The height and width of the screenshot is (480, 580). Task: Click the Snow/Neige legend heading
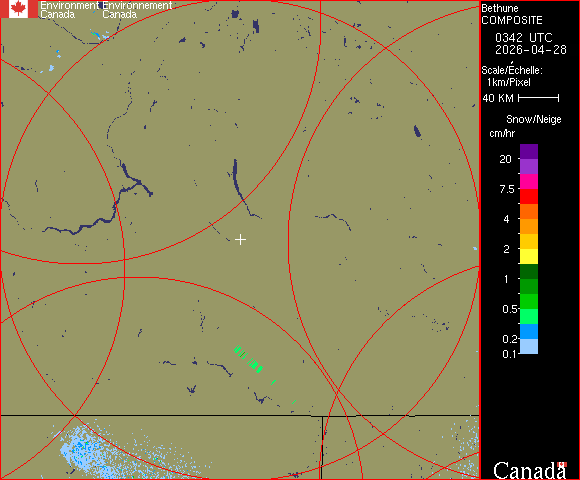point(533,119)
